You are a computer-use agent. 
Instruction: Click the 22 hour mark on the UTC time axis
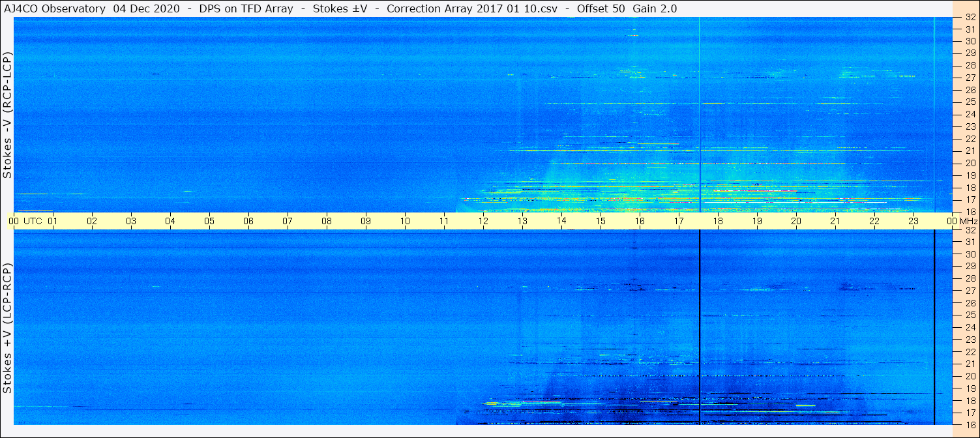874,221
